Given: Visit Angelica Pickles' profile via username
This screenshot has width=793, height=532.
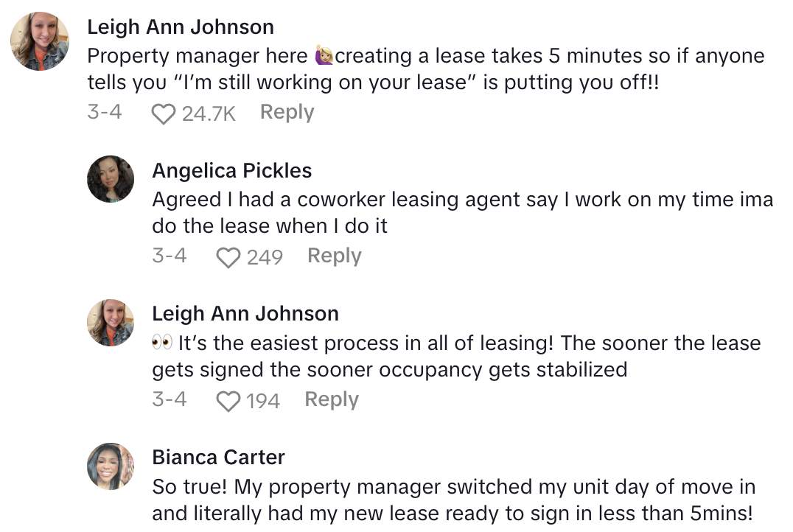Looking at the screenshot, I should (x=231, y=171).
